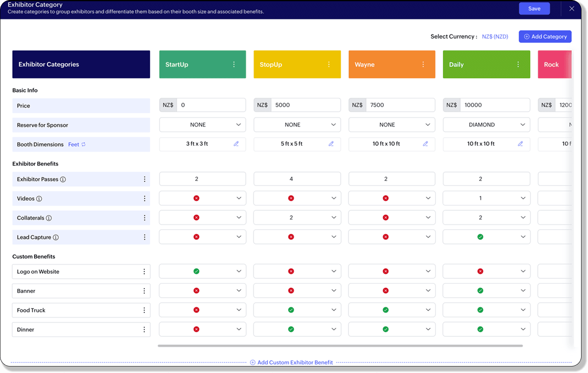The height and width of the screenshot is (373, 588).
Task: Click the StartUp category three-dot menu
Action: click(234, 64)
